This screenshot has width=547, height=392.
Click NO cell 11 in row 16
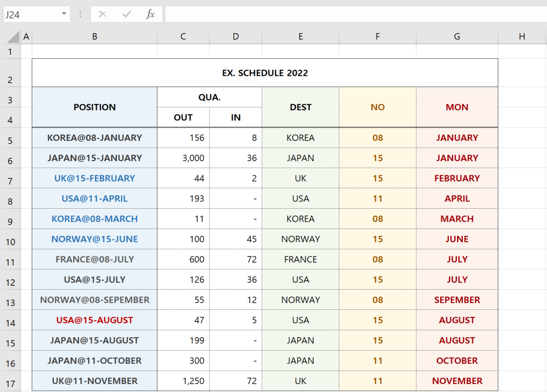378,360
